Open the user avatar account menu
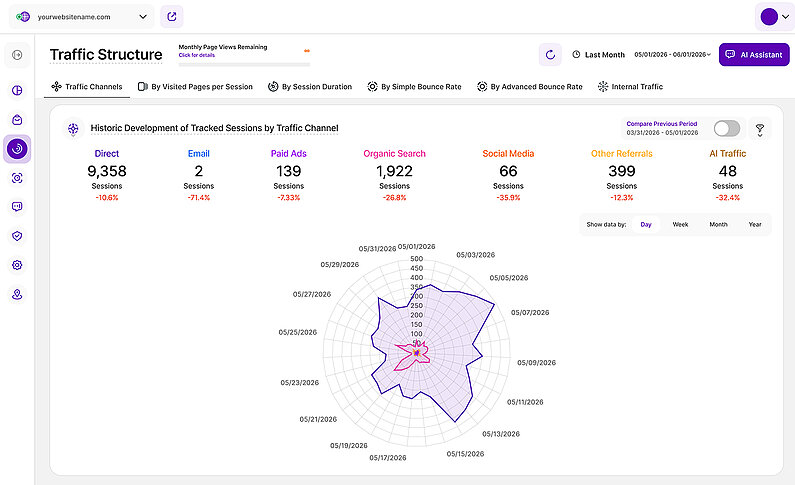The width and height of the screenshot is (795, 485). tap(774, 17)
